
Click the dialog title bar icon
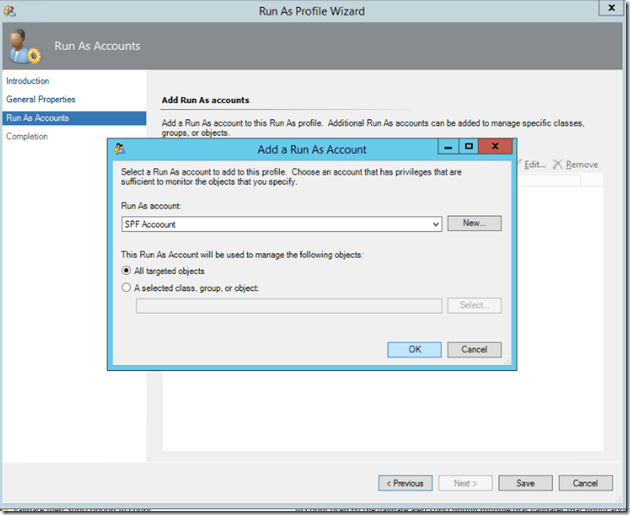pyautogui.click(x=120, y=149)
